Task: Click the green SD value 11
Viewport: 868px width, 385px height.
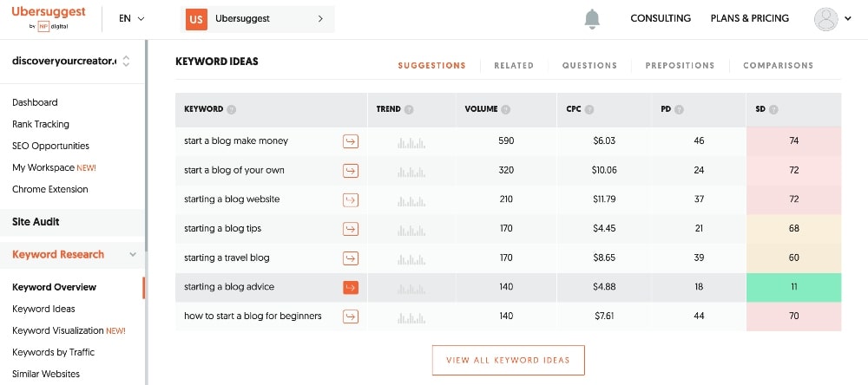Action: click(794, 287)
